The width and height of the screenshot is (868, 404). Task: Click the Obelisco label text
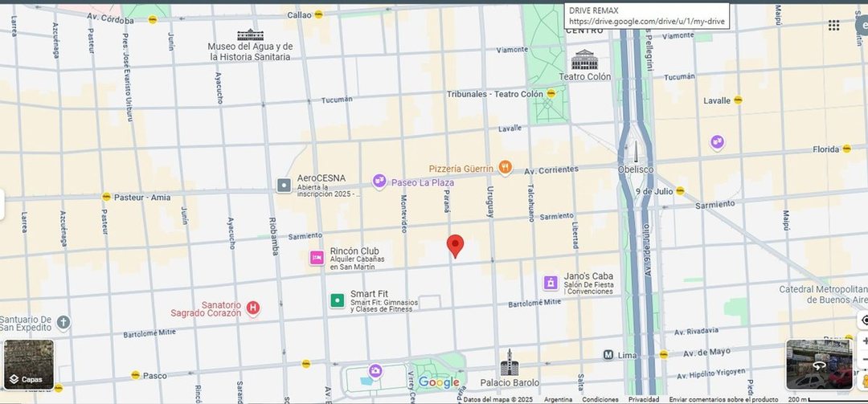636,169
